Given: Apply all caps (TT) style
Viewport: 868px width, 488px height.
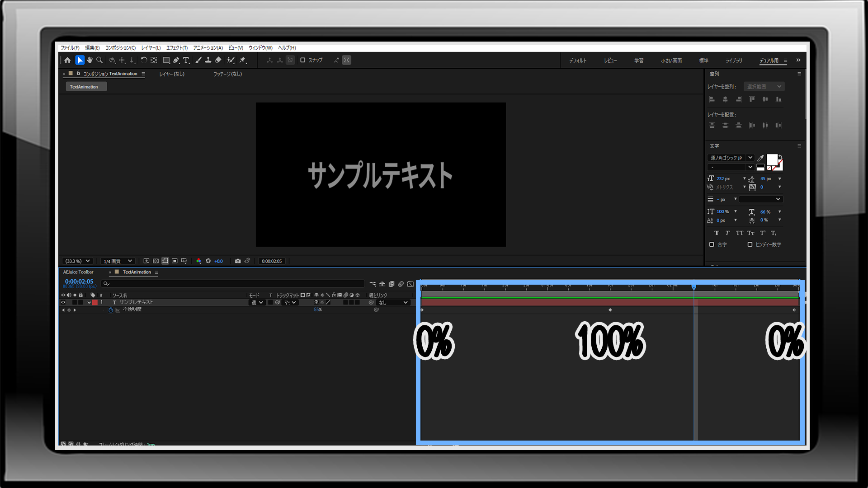Looking at the screenshot, I should click(740, 233).
